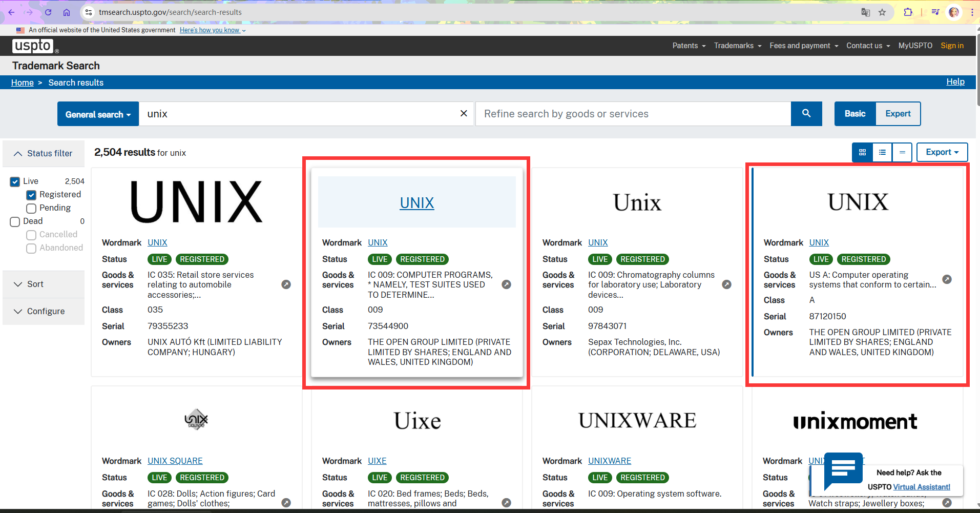The image size is (980, 513).
Task: Click the unixmoment trademark image
Action: click(x=855, y=421)
